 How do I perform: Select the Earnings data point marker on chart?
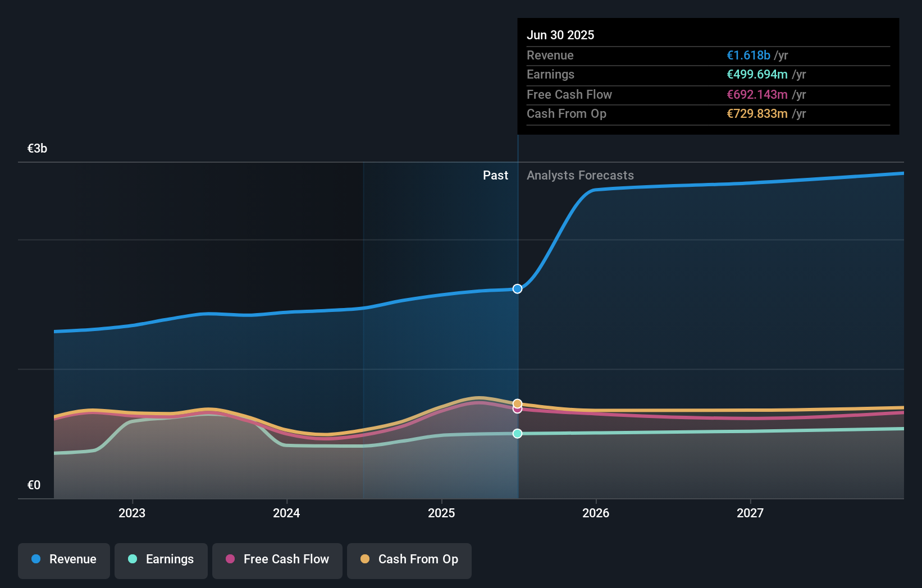tap(518, 434)
